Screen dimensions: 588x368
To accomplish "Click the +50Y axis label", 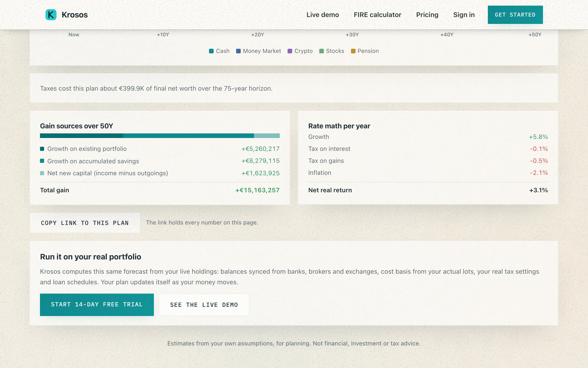I will [535, 34].
